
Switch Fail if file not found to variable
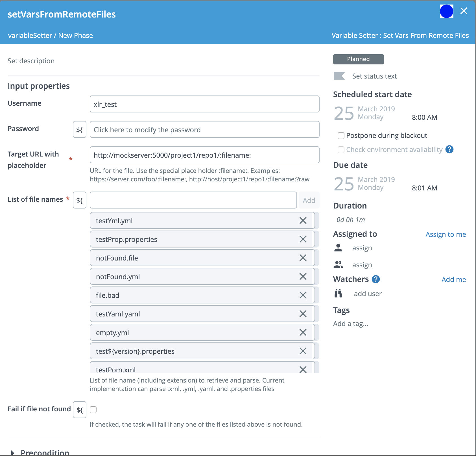tap(80, 410)
